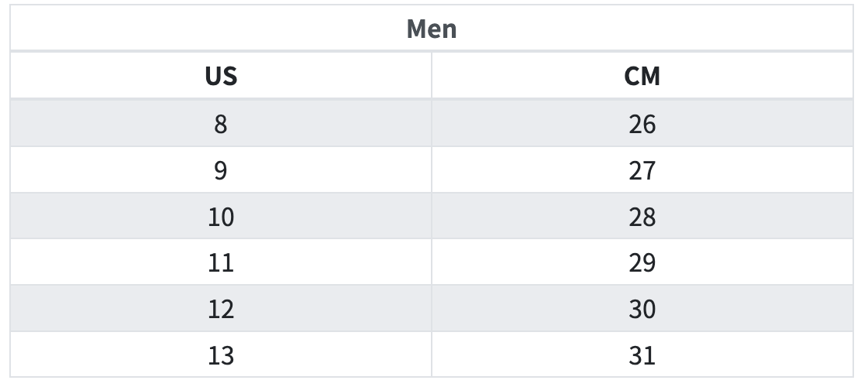The width and height of the screenshot is (868, 387).
Task: Pick the 29 CM value cell
Action: [x=642, y=263]
